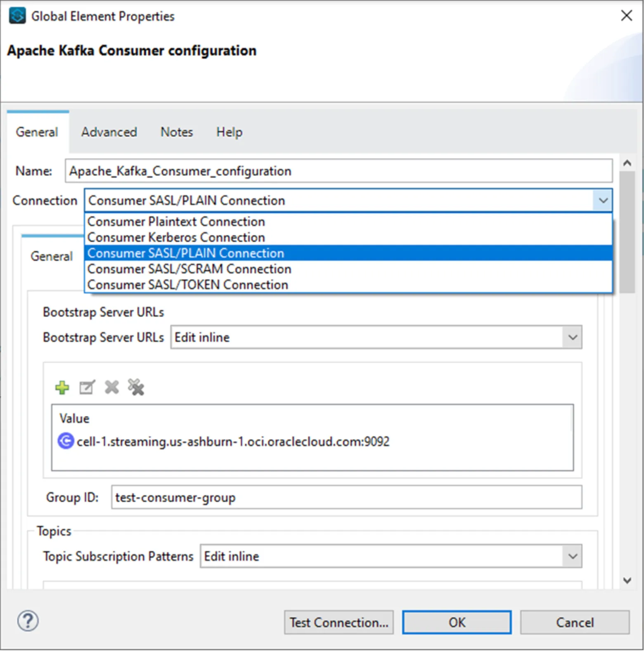Click the edit value pencil icon
644x652 pixels.
[87, 387]
